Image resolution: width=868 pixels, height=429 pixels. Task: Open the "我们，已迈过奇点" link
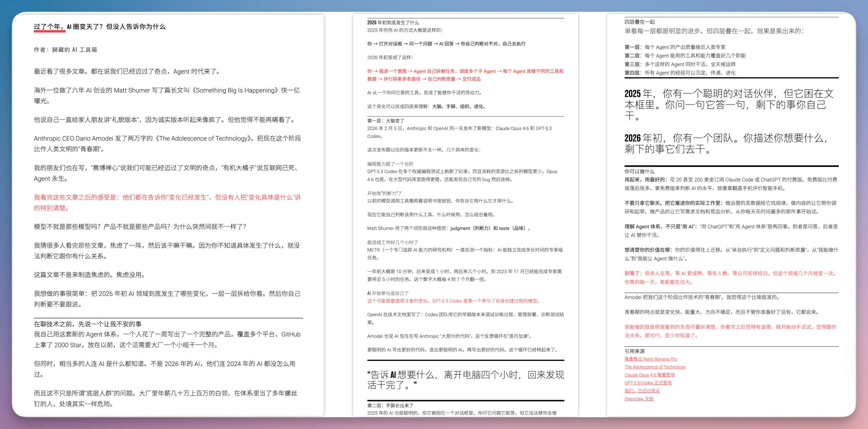642,390
